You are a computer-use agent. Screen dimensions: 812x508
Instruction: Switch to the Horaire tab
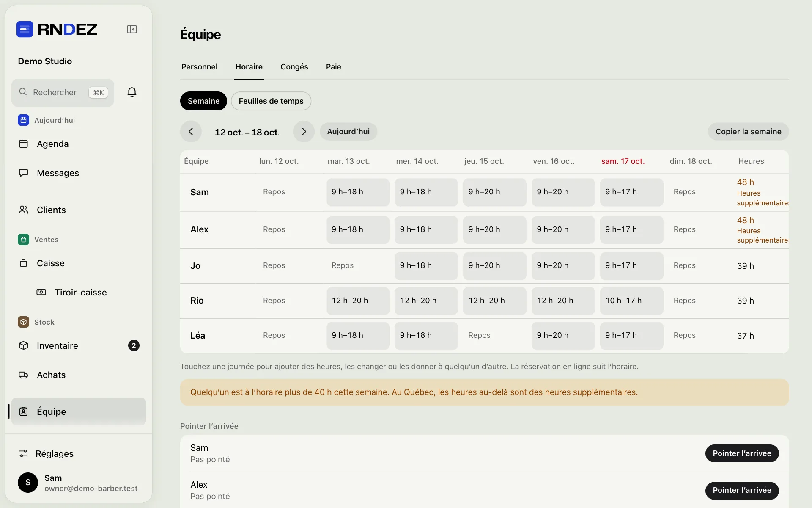pyautogui.click(x=249, y=67)
